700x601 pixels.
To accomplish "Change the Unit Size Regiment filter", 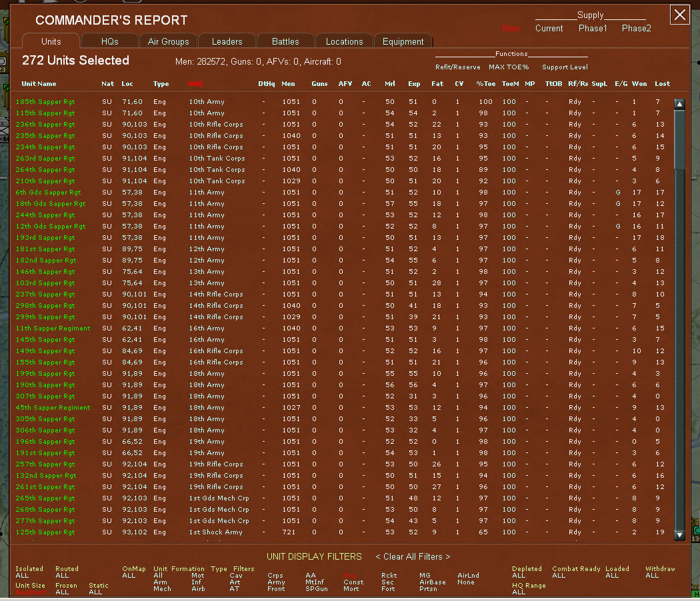I will (31, 592).
